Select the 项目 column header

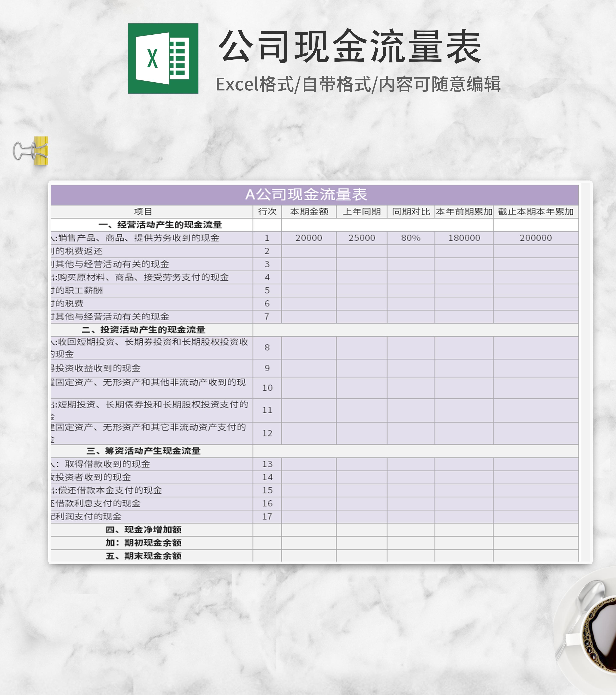point(143,211)
